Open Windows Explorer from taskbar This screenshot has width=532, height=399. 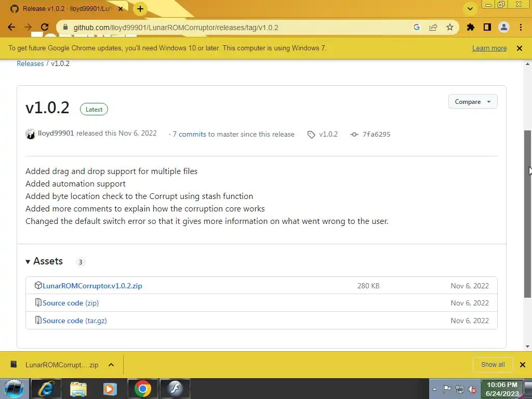click(x=78, y=389)
